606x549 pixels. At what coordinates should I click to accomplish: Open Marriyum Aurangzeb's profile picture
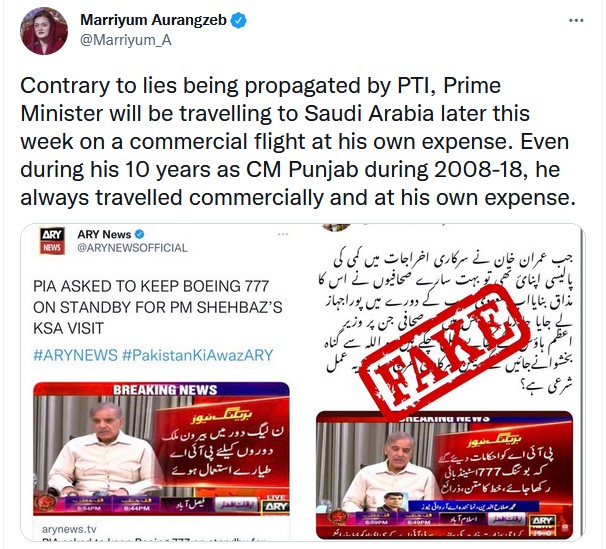pyautogui.click(x=44, y=31)
